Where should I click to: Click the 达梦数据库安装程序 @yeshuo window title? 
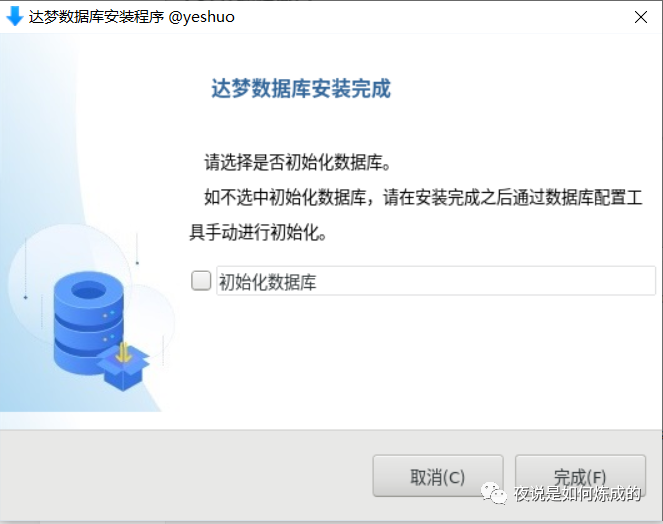(x=132, y=17)
